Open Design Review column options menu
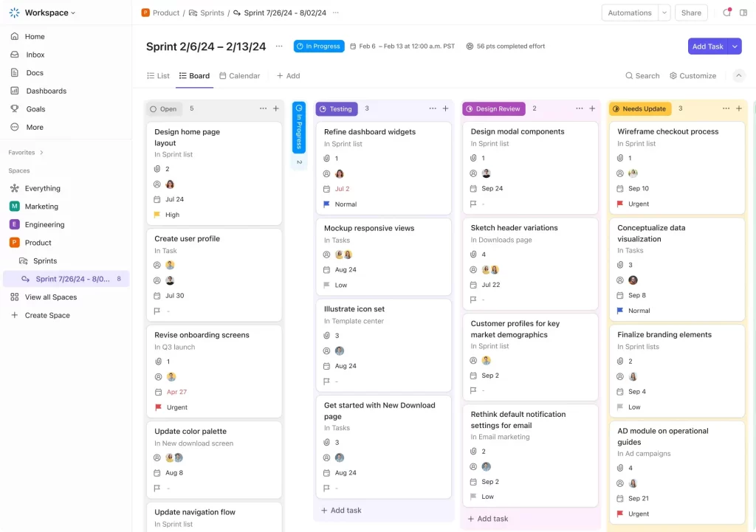Viewport: 756px width, 532px height. coord(579,108)
